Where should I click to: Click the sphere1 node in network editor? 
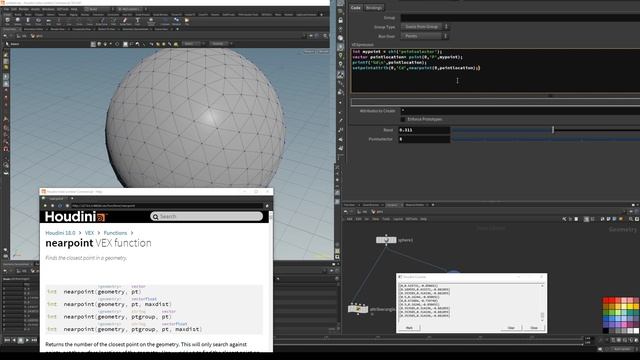(x=386, y=240)
